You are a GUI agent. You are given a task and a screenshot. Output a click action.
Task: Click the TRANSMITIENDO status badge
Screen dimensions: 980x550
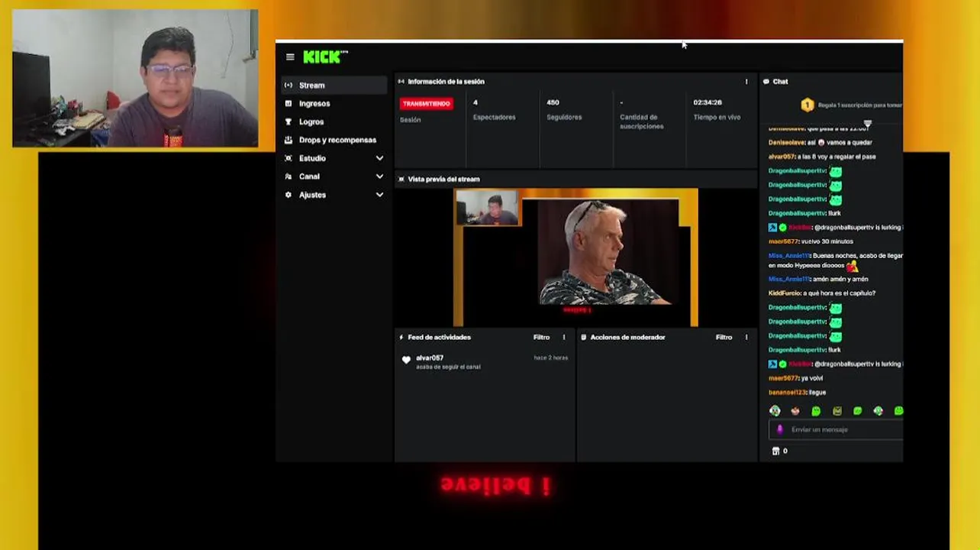(x=426, y=104)
